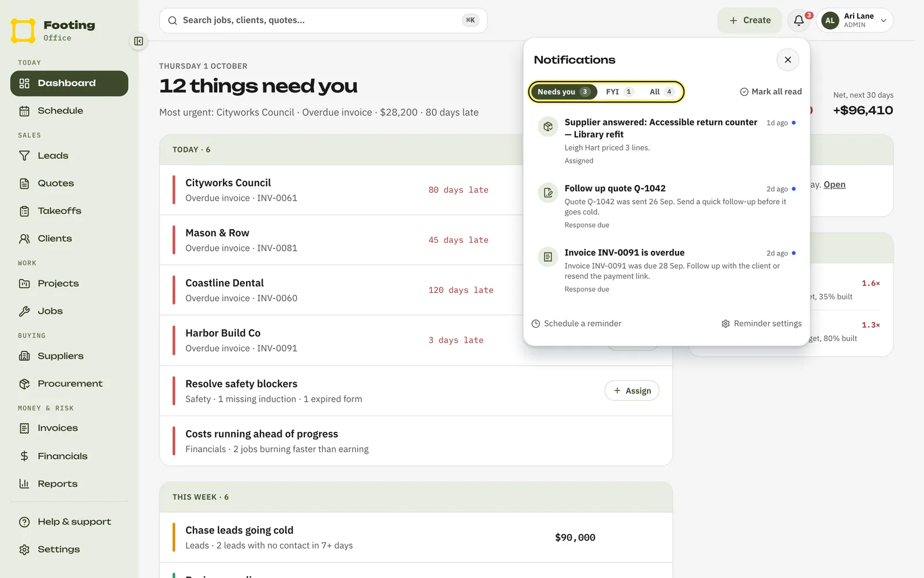Viewport: 924px width, 578px height.
Task: Open Financials page
Action: (x=69, y=456)
